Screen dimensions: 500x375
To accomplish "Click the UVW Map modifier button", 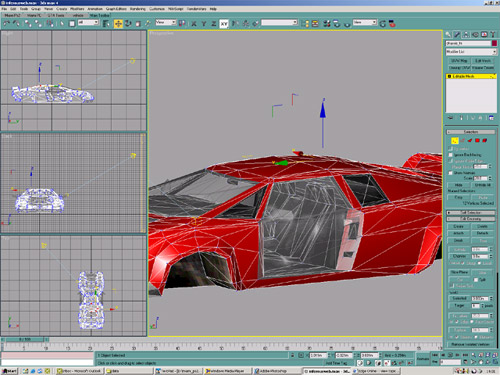I will 459,61.
